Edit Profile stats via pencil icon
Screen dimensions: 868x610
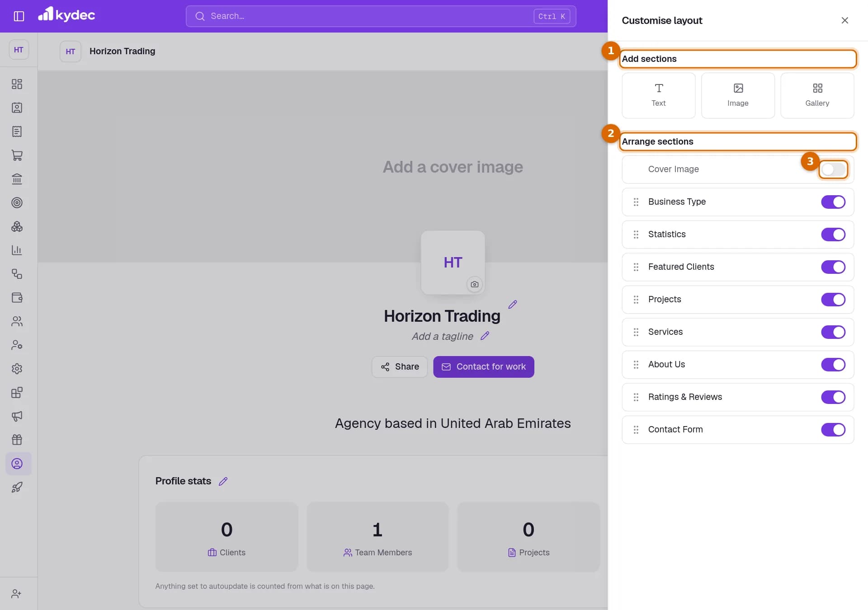[223, 481]
